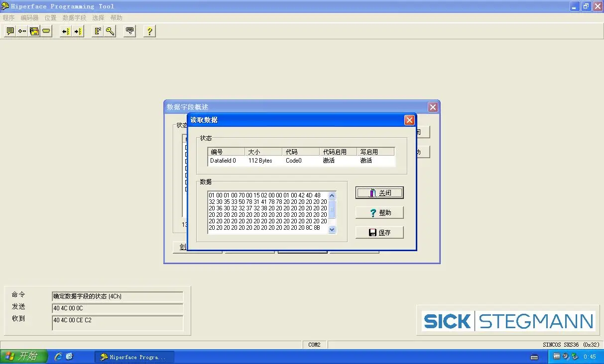Open the data field folders toolbar icon
This screenshot has width=604, height=364.
pyautogui.click(x=34, y=31)
